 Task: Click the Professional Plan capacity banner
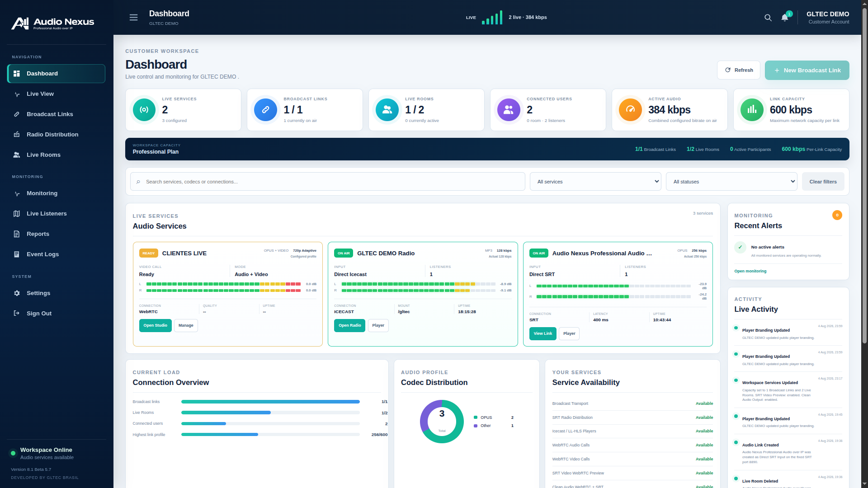click(x=487, y=149)
